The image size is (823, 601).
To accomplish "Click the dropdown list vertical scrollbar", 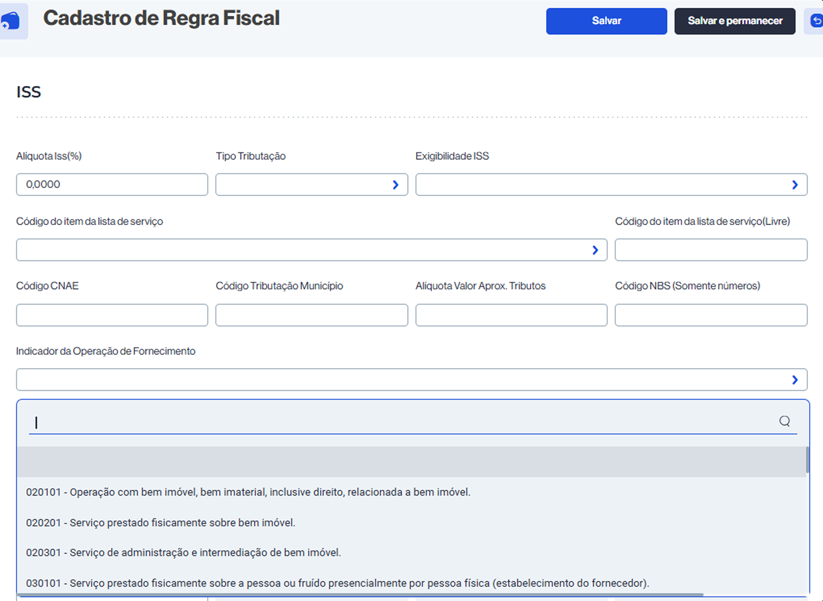I will click(x=807, y=461).
